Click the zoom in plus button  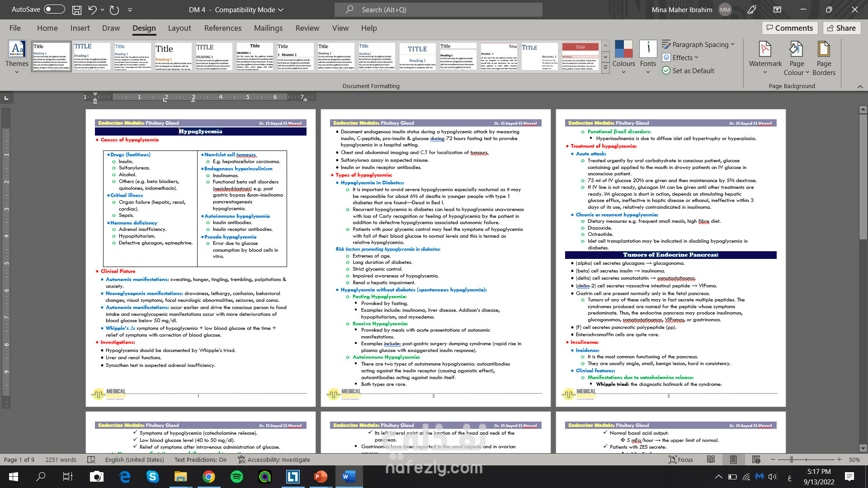(839, 460)
